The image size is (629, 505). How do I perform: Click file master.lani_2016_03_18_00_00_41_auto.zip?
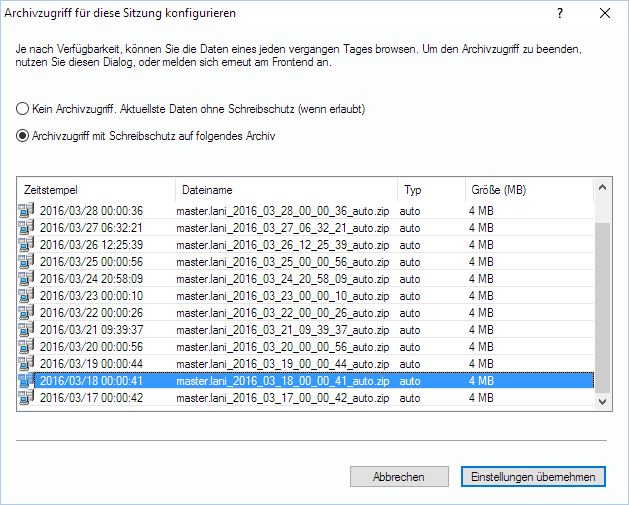[283, 381]
